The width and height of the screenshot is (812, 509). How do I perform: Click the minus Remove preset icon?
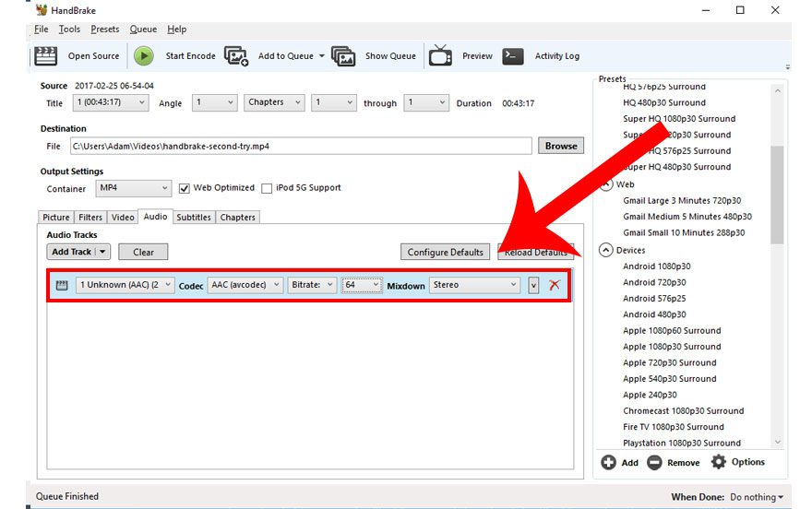pos(654,462)
